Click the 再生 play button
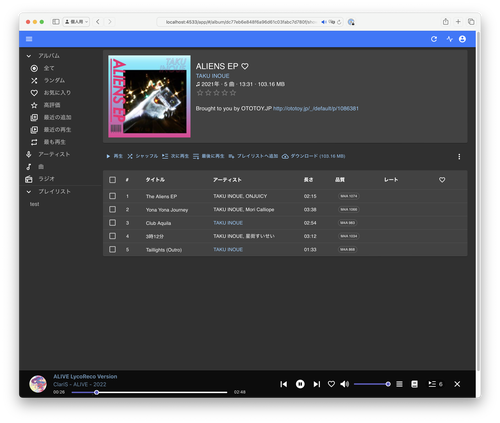This screenshot has height=423, width=500. (114, 156)
